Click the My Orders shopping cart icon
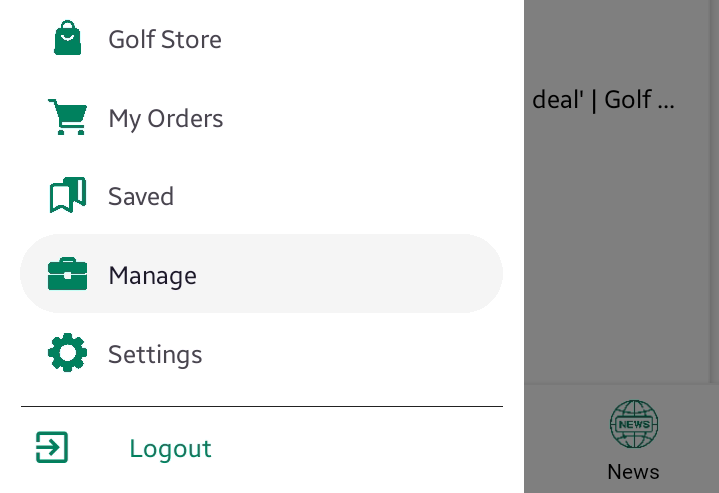Viewport: 719px width, 493px height. tap(67, 117)
